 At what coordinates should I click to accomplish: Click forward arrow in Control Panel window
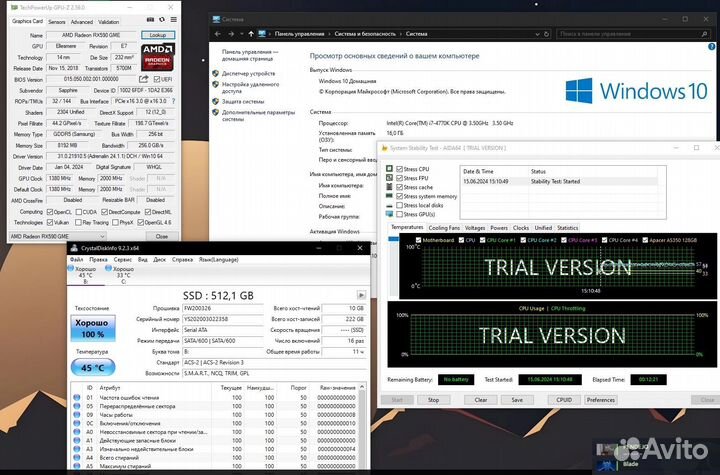[x=231, y=34]
